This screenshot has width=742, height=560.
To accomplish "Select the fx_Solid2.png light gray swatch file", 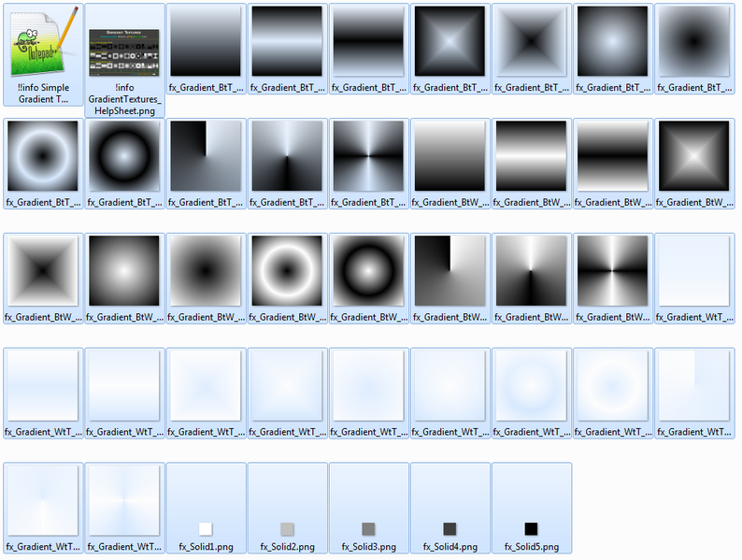I will (x=287, y=508).
